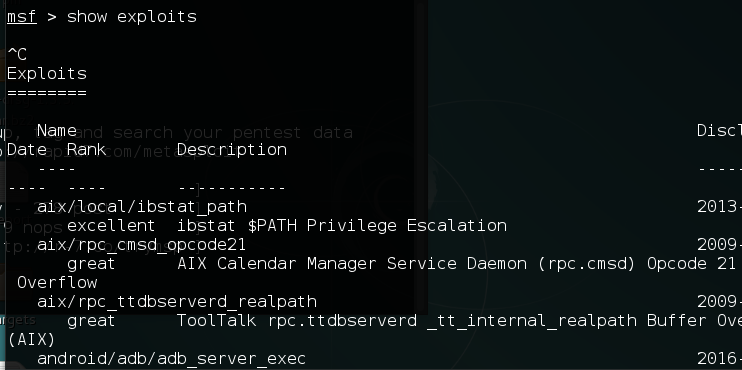Click the underlined msf prompt
742x370 pixels.
pos(22,17)
